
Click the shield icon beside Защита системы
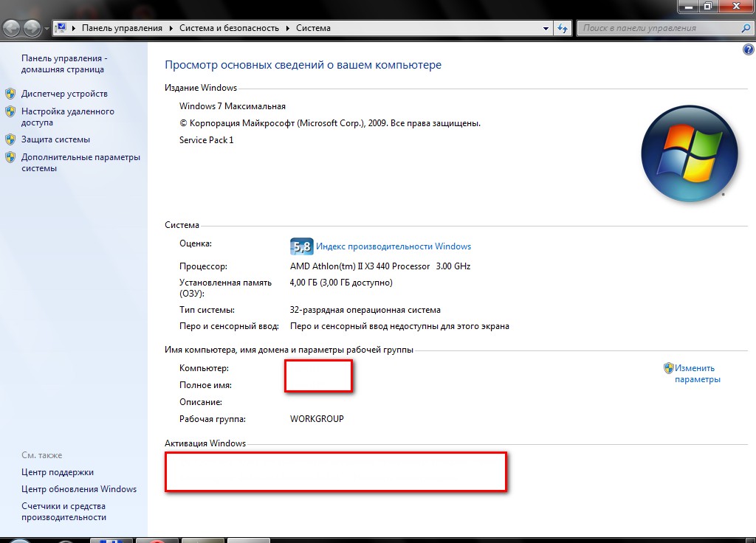(x=10, y=139)
